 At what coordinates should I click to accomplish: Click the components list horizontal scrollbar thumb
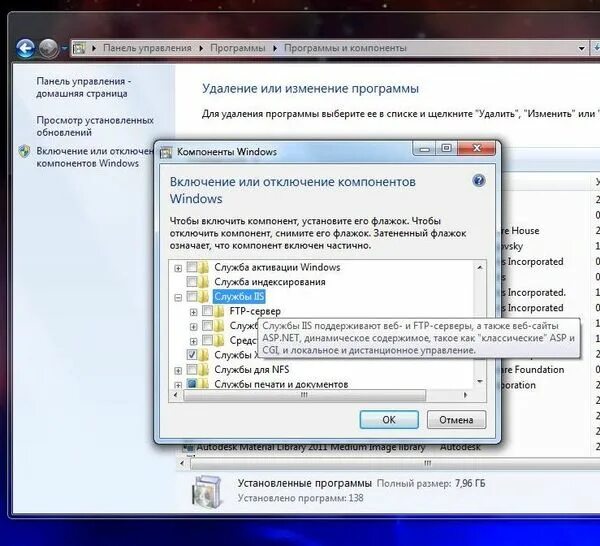tap(304, 395)
